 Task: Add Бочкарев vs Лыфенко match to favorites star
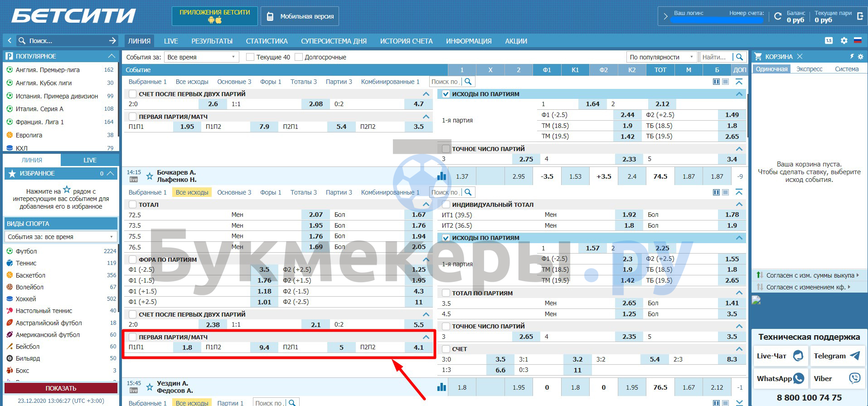tap(149, 176)
